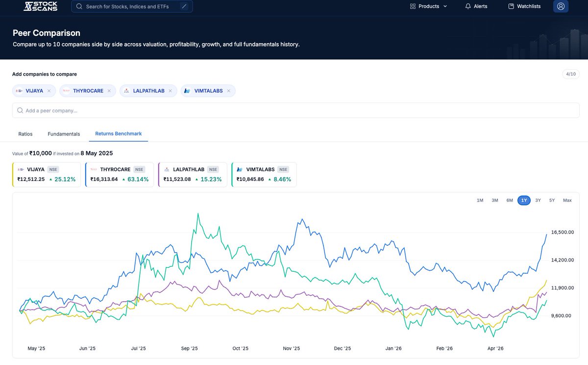Click the Sep '25 axis label

[189, 348]
